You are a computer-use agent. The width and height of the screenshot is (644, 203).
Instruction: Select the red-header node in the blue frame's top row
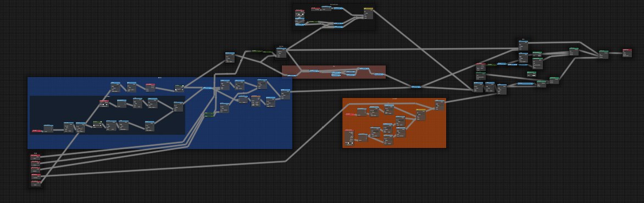click(151, 87)
